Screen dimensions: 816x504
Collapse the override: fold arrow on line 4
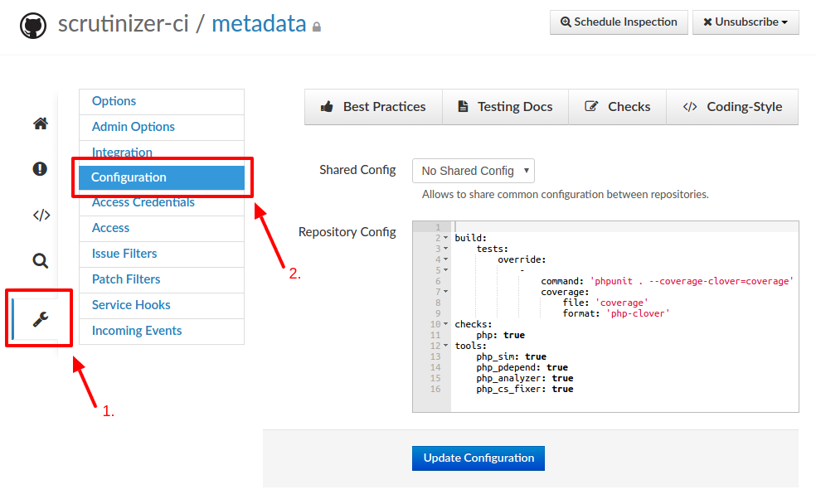tap(445, 259)
